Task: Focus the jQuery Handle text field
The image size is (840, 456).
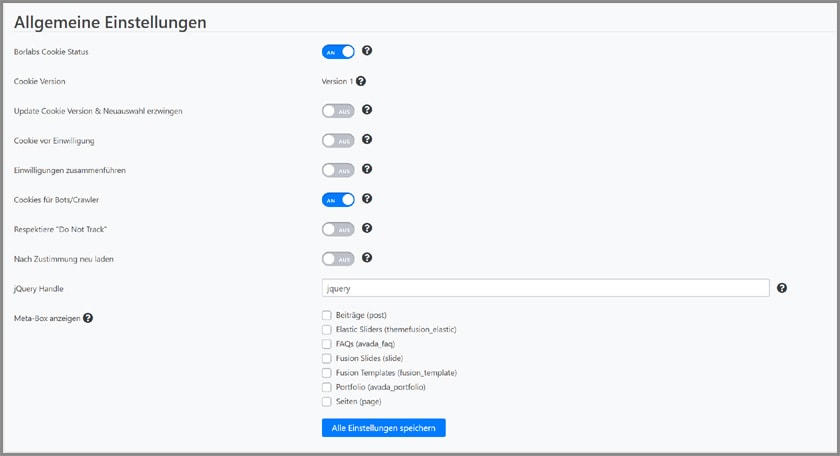Action: coord(545,288)
